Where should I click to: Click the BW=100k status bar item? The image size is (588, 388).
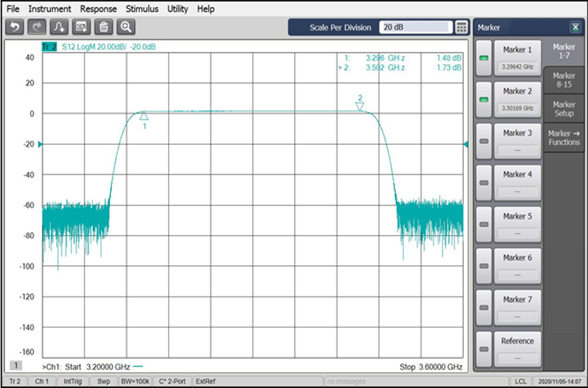pos(134,381)
